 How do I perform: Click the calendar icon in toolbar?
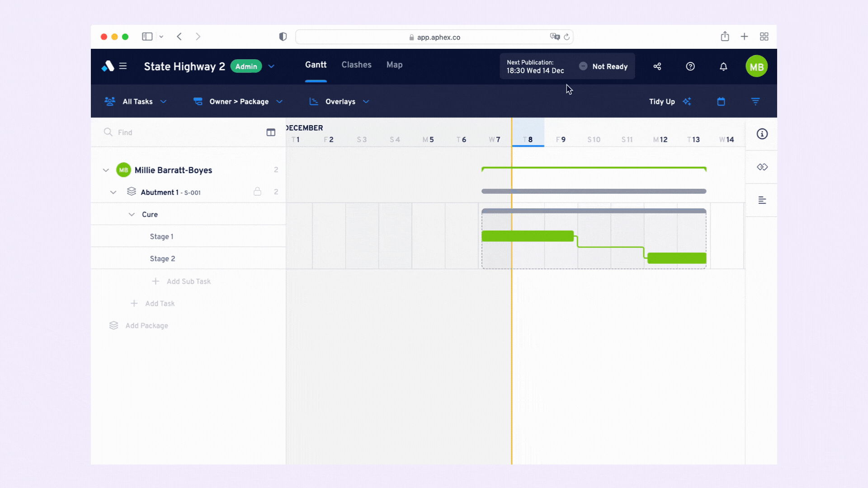tap(722, 101)
